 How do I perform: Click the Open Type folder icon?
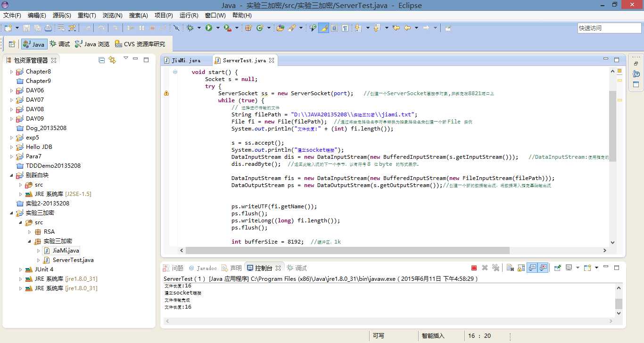point(280,28)
